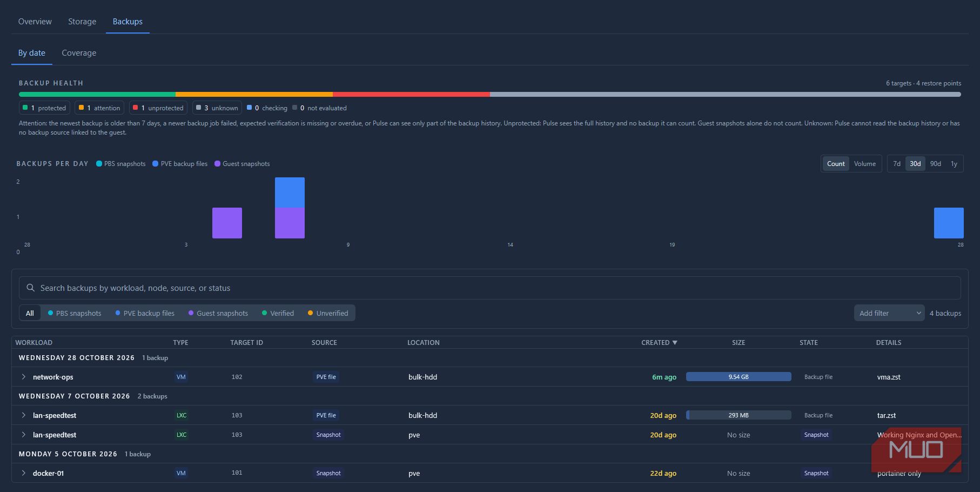Switch chart to Volume mode
980x492 pixels.
pos(865,164)
